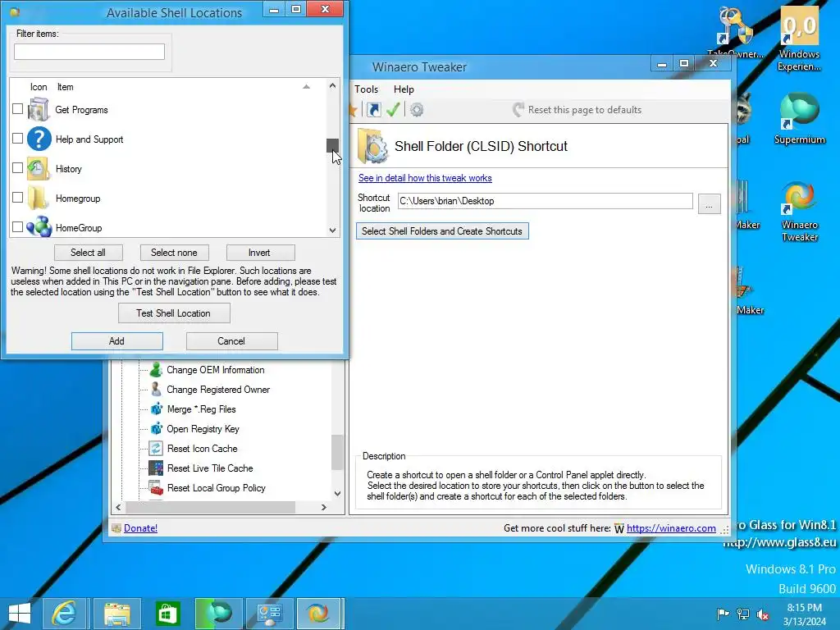This screenshot has width=840, height=630.
Task: Click the shell list scroll up arrow
Action: (332, 85)
